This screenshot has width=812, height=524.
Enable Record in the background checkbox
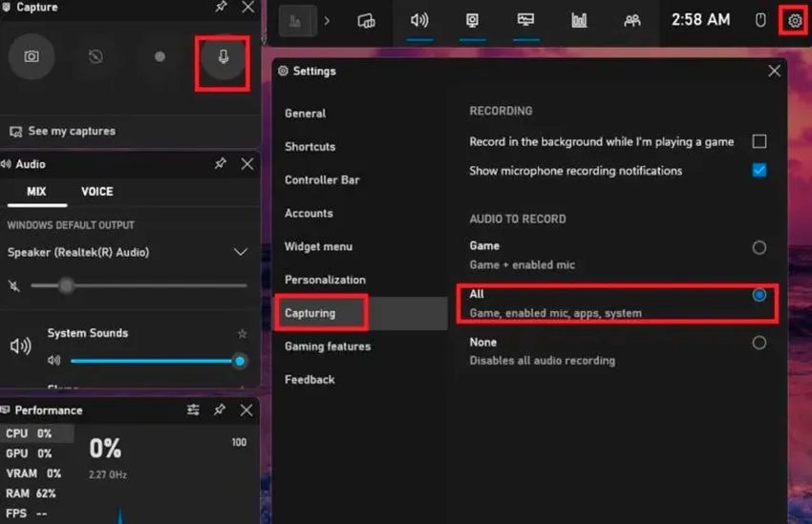[759, 141]
